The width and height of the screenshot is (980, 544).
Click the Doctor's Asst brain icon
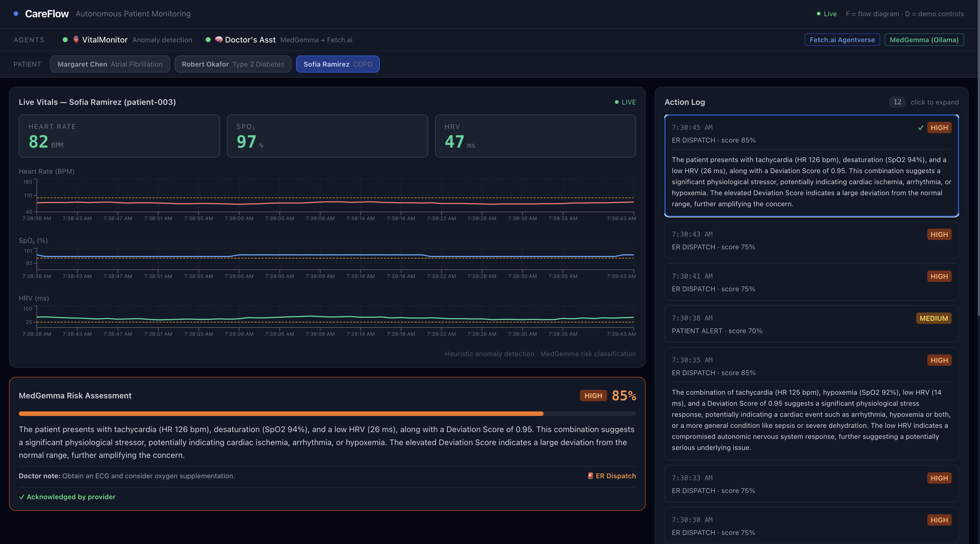point(219,40)
